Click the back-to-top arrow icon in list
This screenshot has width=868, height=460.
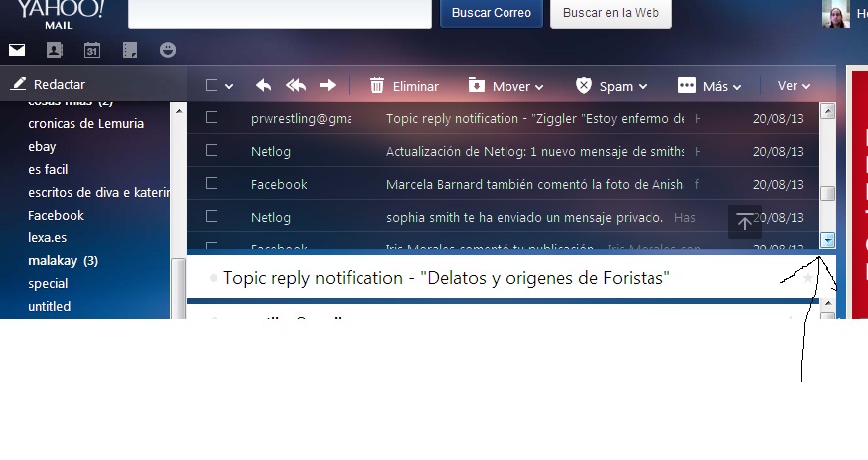point(745,222)
